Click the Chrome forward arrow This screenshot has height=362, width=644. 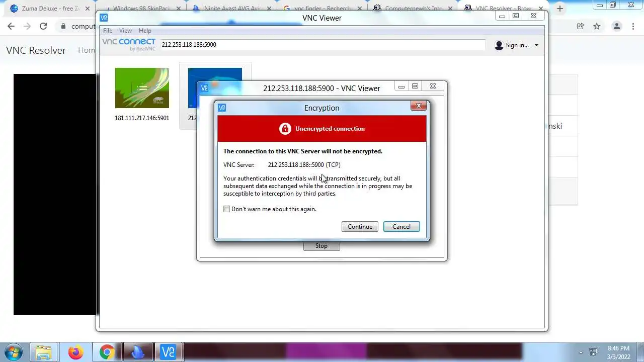pyautogui.click(x=27, y=26)
